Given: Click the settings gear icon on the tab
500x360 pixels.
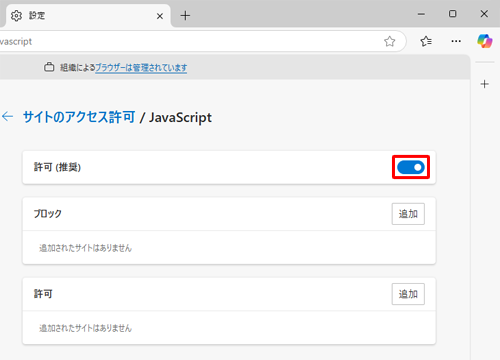Looking at the screenshot, I should pos(16,15).
